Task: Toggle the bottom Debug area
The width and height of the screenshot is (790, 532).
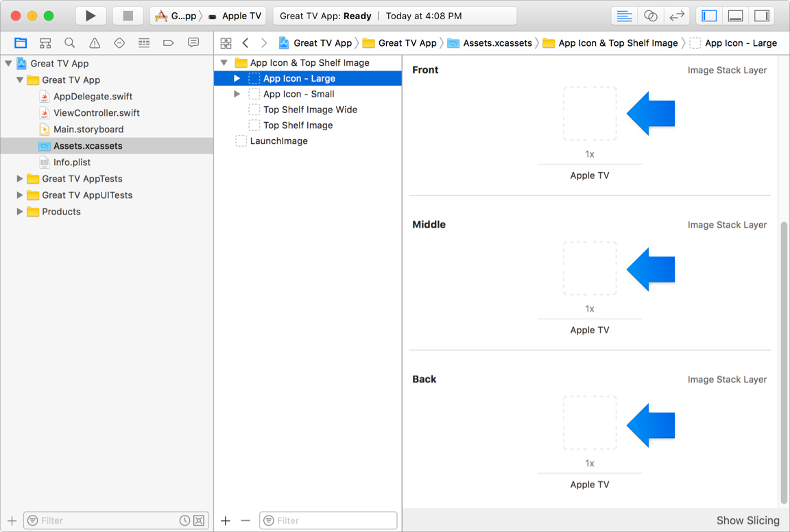Action: pyautogui.click(x=735, y=16)
